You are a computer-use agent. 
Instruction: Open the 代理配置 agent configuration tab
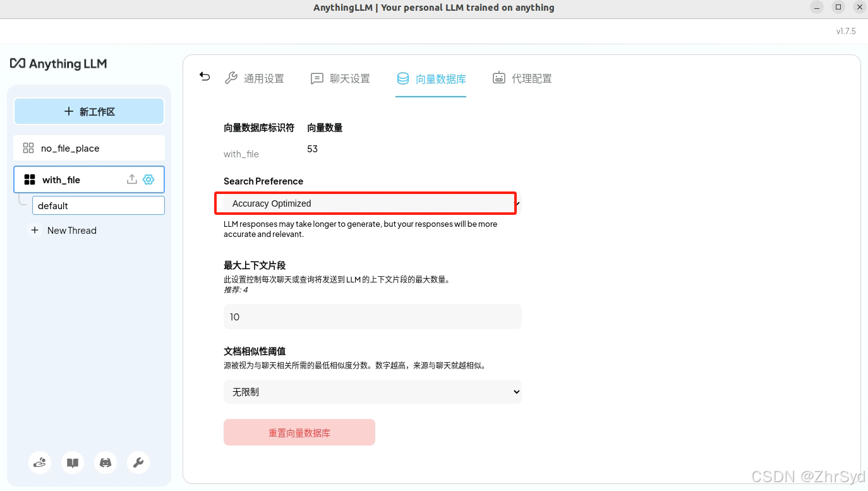[522, 78]
